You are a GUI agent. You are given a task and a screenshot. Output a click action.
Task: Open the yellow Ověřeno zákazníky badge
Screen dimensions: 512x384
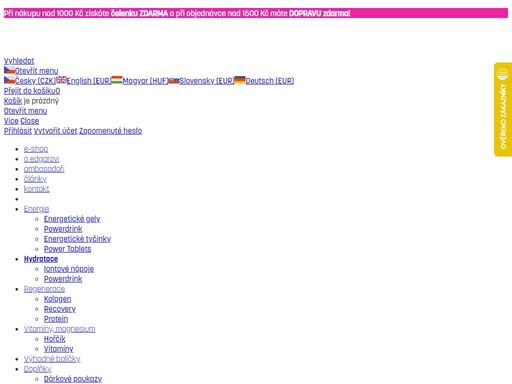click(x=503, y=109)
